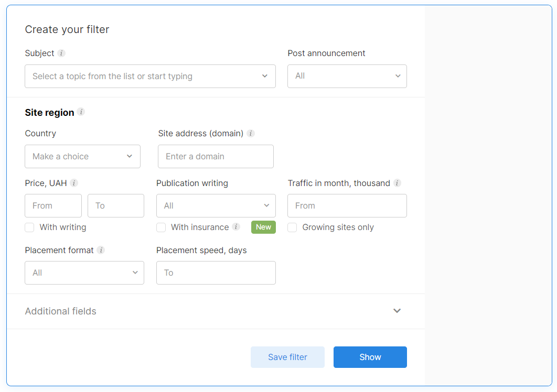Click the green New badge
This screenshot has width=557, height=392.
[263, 227]
